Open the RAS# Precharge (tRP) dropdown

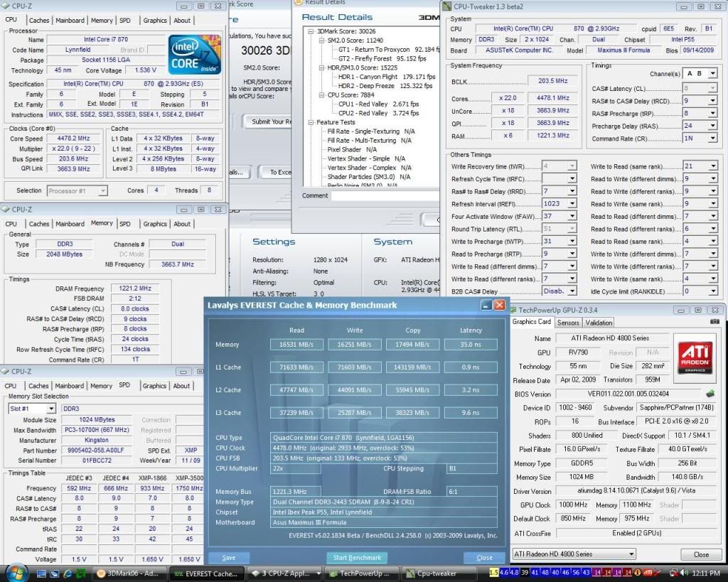pyautogui.click(x=712, y=113)
